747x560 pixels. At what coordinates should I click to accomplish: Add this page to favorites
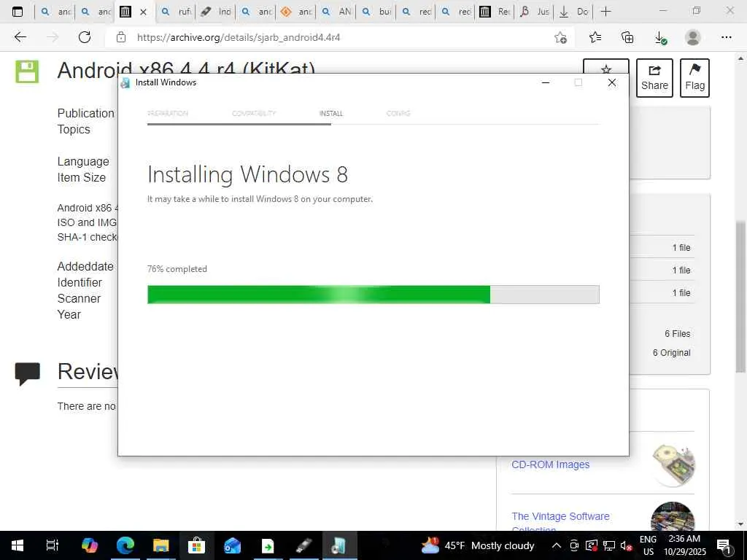[561, 38]
